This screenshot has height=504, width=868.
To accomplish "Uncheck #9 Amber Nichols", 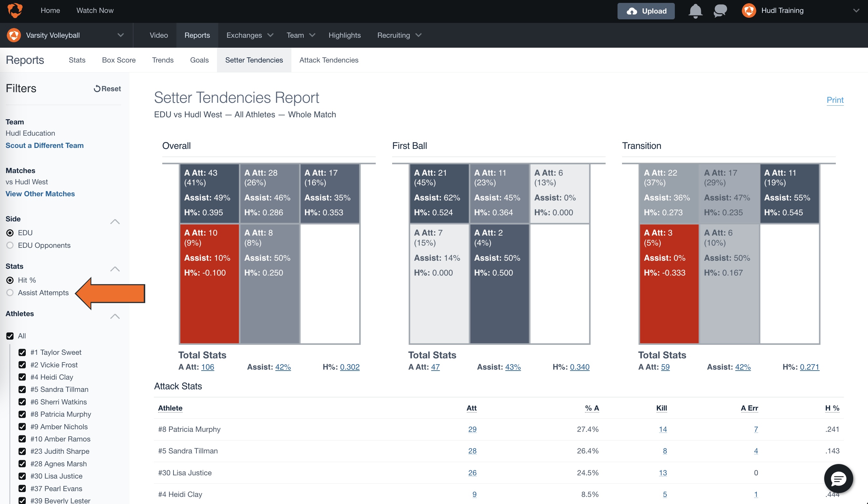I will pos(22,427).
